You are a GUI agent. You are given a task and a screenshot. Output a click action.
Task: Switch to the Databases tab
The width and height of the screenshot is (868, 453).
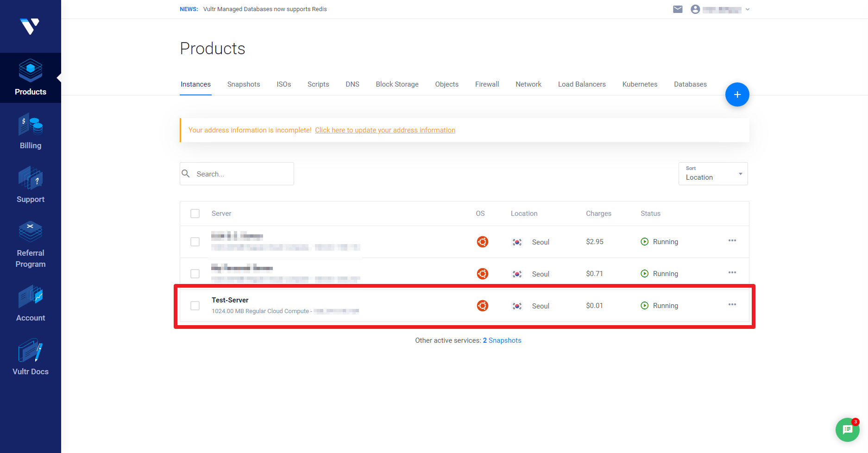tap(691, 84)
